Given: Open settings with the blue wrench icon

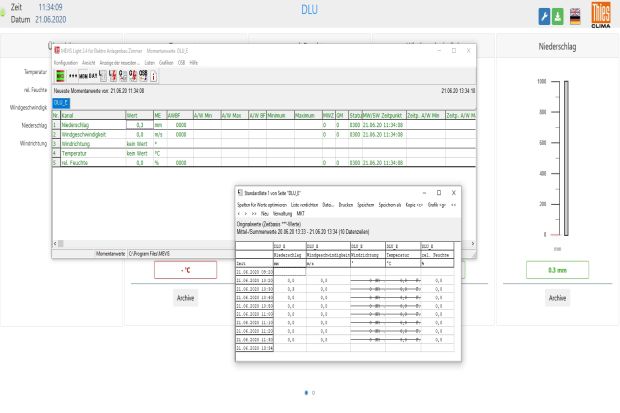Looking at the screenshot, I should pos(544,17).
